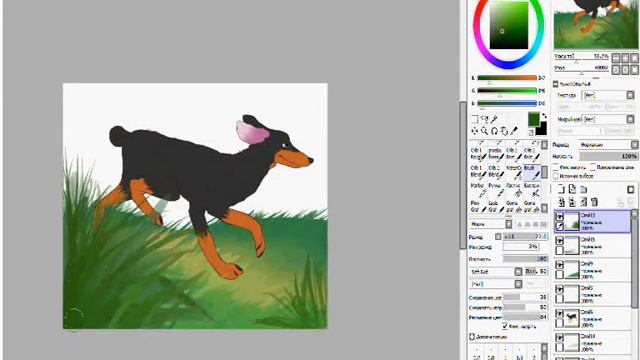Toggle visibility of second layer from top
640x360 pixels.
coord(560,241)
